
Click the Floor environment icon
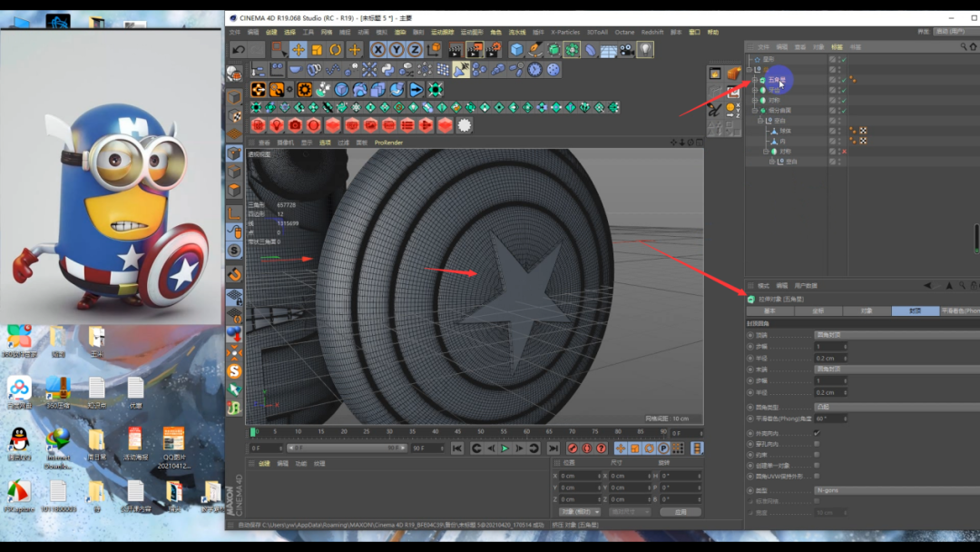click(x=608, y=49)
